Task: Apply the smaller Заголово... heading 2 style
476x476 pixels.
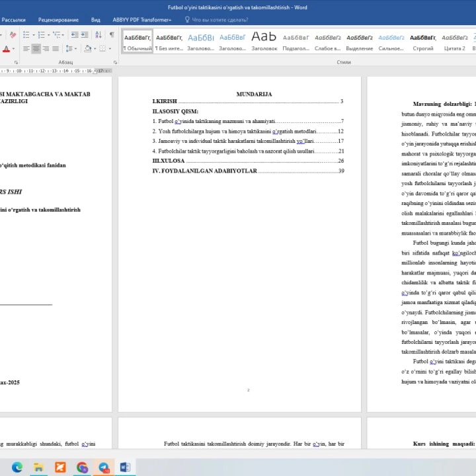Action: (x=233, y=42)
